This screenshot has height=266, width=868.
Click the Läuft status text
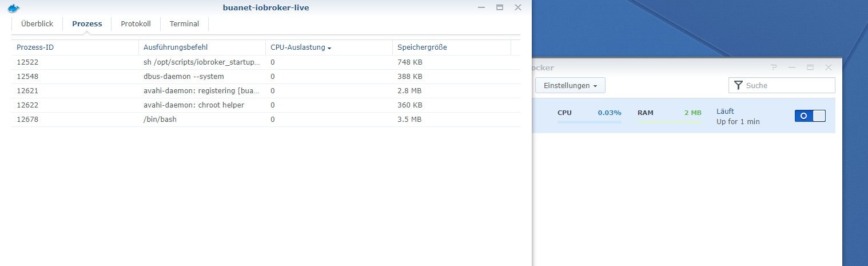725,111
